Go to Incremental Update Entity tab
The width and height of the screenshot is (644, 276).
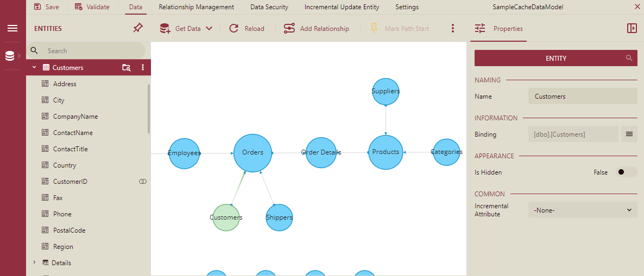pos(342,7)
